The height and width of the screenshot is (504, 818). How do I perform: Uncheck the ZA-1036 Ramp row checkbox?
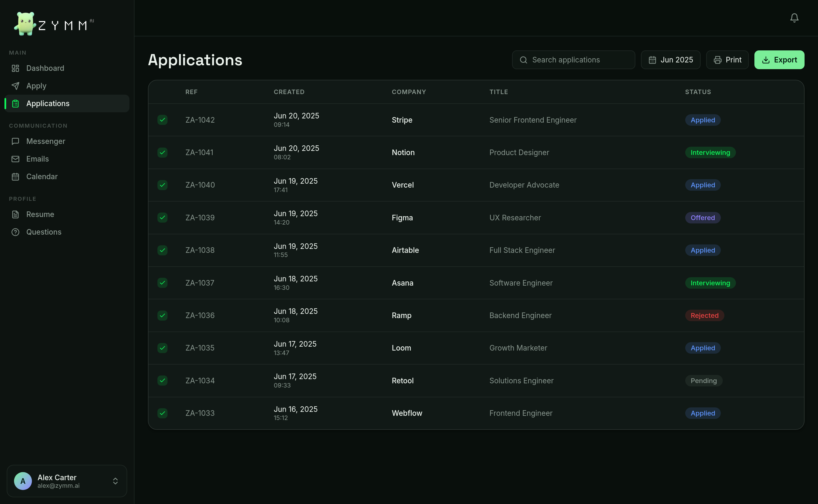tap(162, 315)
